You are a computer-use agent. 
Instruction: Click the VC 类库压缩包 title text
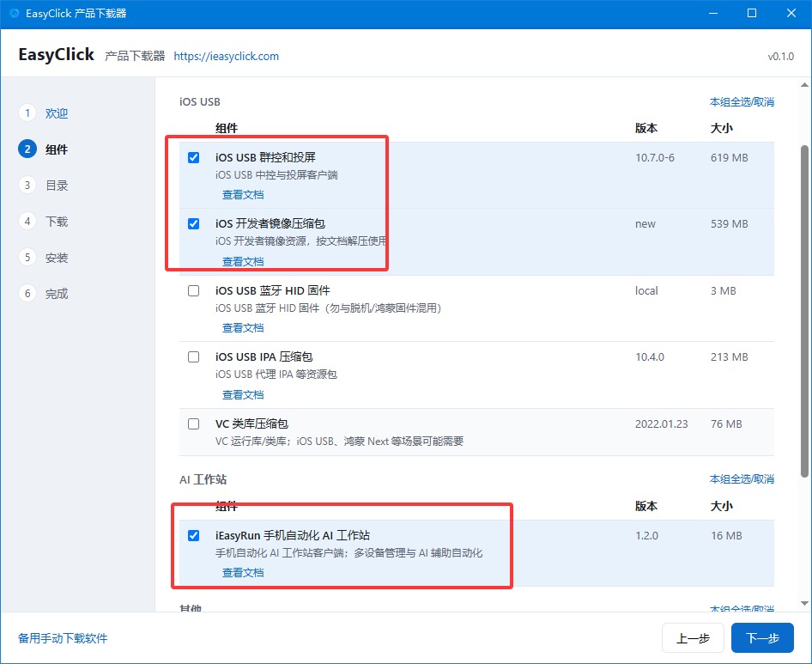coord(251,424)
